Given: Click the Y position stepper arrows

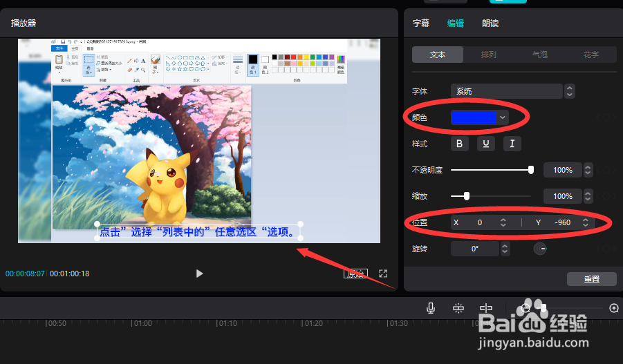Looking at the screenshot, I should tap(586, 222).
